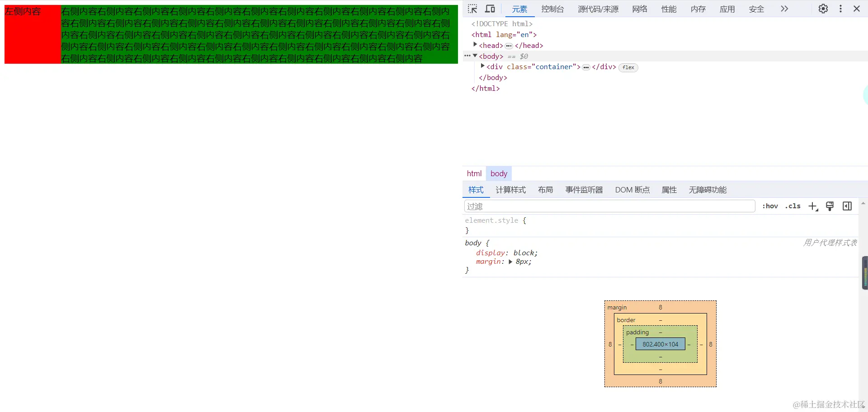Open the 无障碍功能 pane tab
Viewport: 868px width, 412px height.
click(x=708, y=190)
